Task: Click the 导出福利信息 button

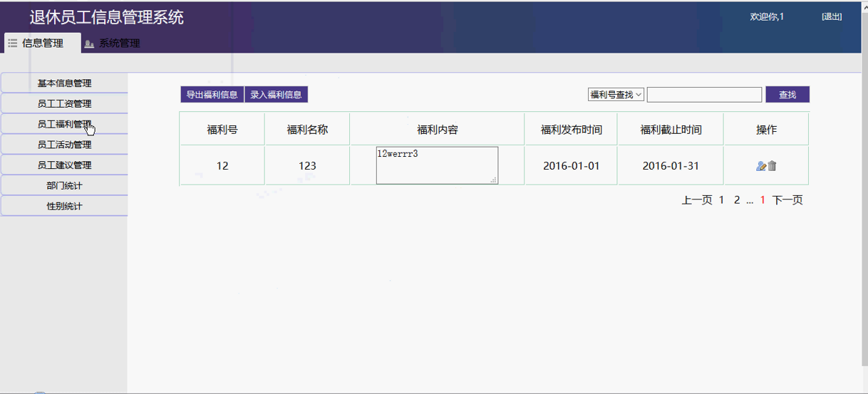Action: (212, 95)
